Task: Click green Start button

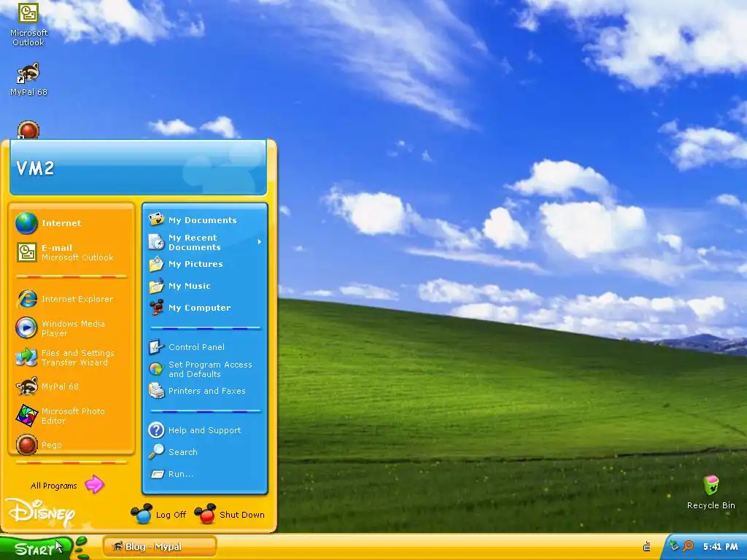Action: pos(36,548)
